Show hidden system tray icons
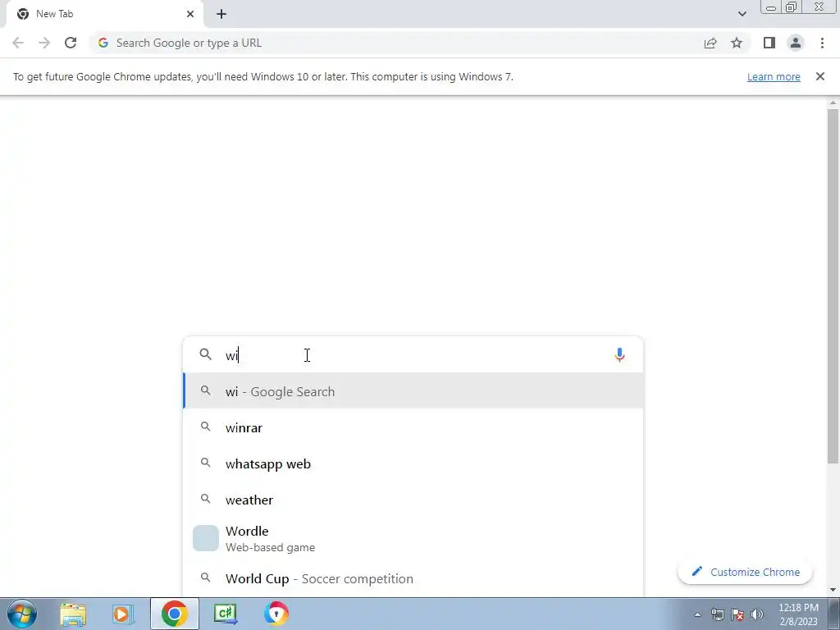840x630 pixels. tap(697, 614)
